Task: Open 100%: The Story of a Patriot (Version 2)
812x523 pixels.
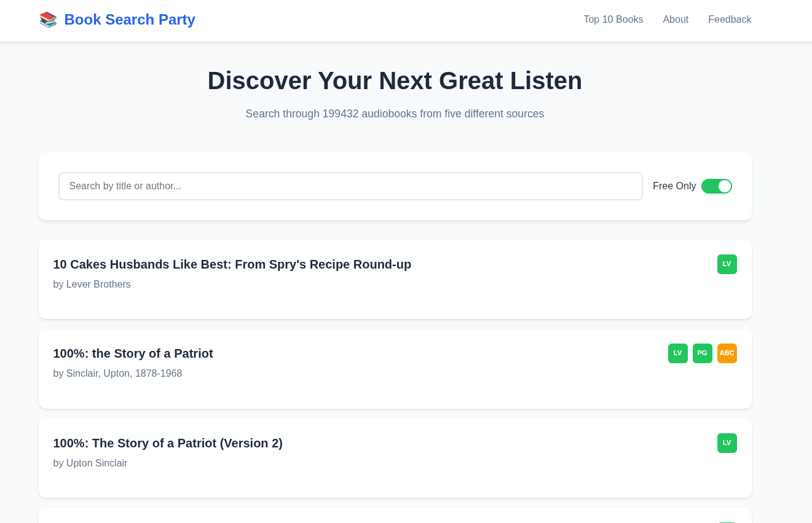Action: point(168,443)
